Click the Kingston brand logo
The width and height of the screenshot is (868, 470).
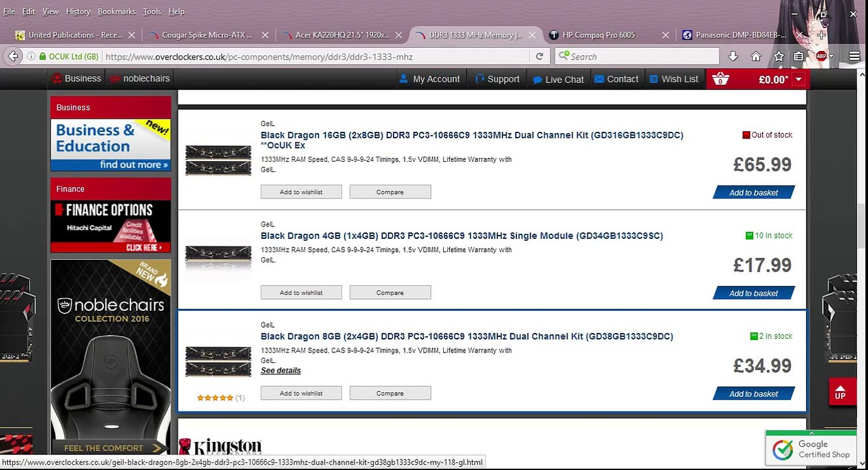tap(221, 446)
